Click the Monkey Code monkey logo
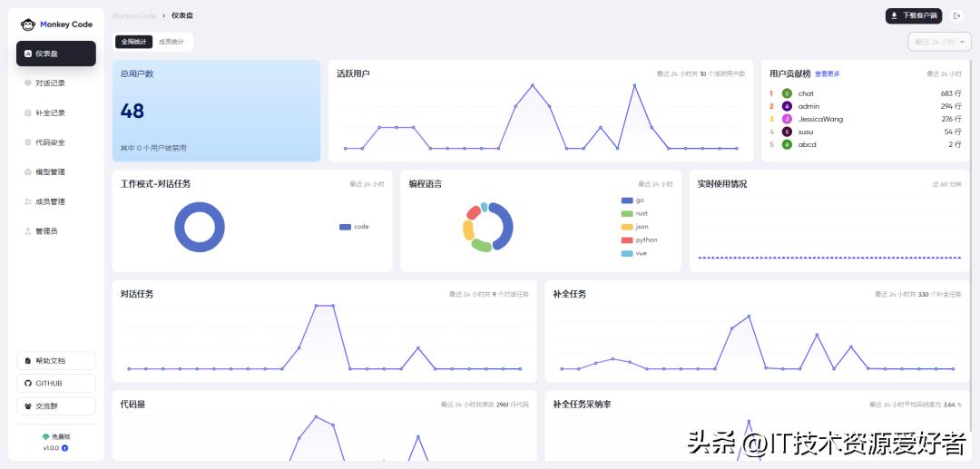 click(x=28, y=24)
